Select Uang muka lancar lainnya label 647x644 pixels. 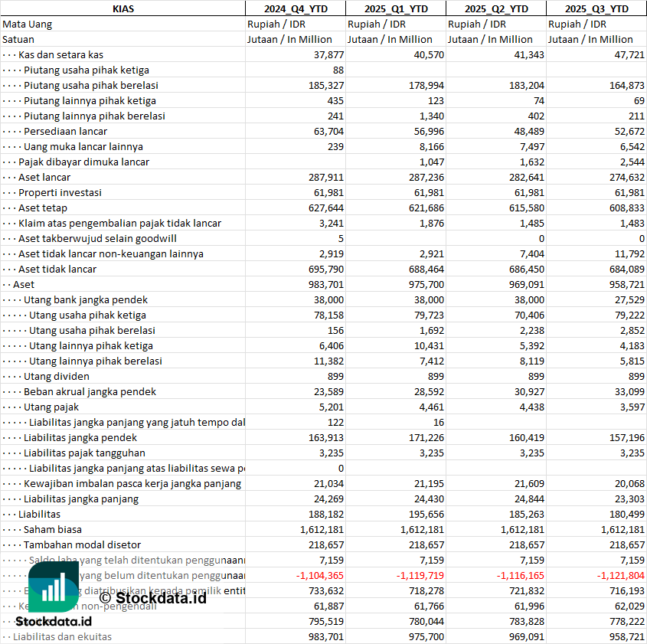pos(83,146)
